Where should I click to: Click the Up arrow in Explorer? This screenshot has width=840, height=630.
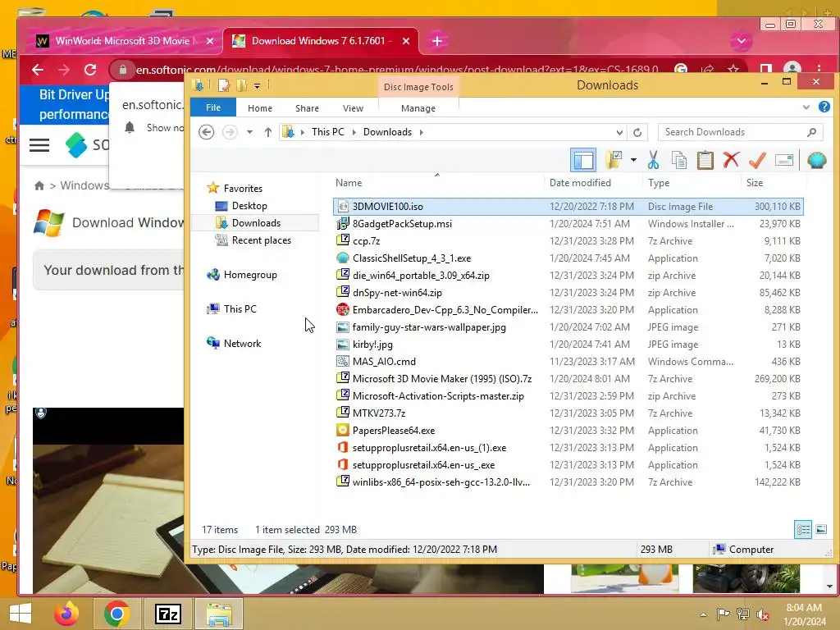268,132
